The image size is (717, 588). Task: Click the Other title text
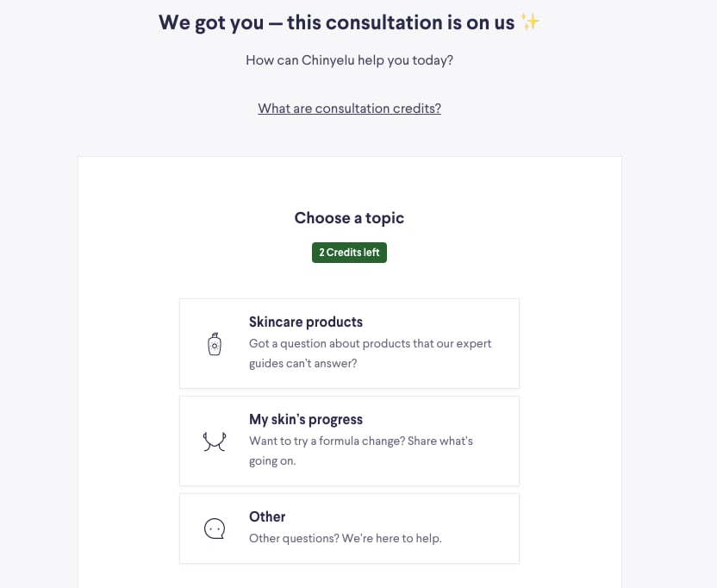(x=267, y=516)
